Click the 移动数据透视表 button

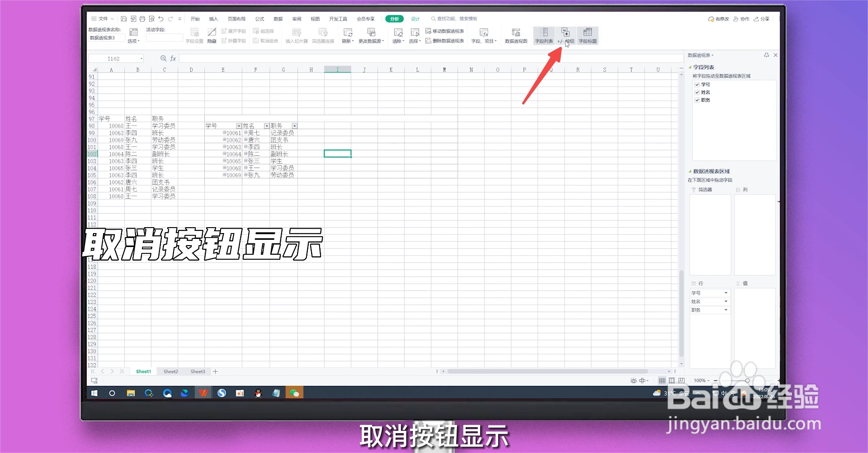[x=445, y=31]
